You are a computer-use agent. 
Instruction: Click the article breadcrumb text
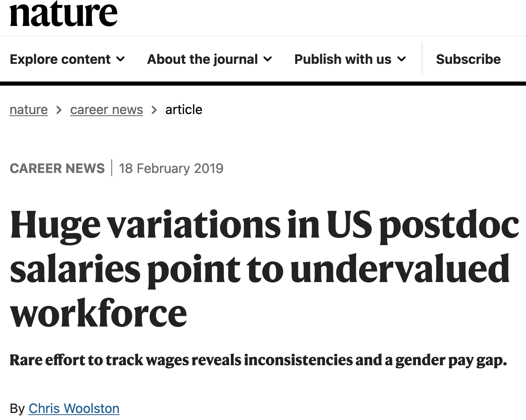(184, 110)
